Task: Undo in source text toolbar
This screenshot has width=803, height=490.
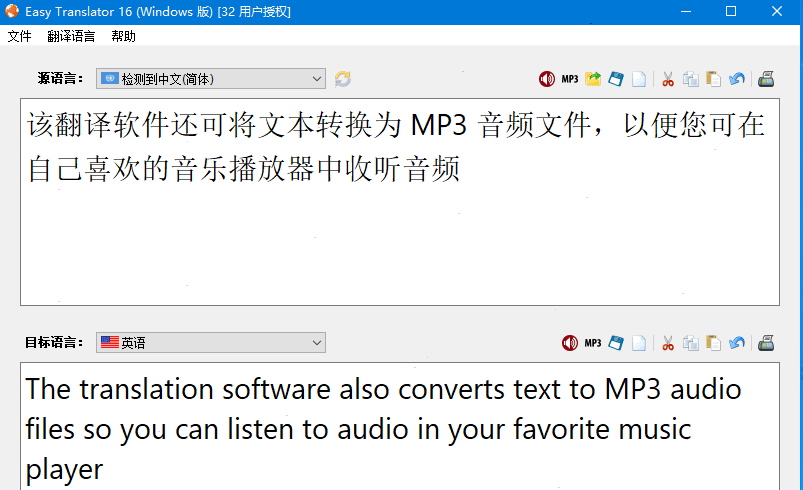Action: [736, 79]
